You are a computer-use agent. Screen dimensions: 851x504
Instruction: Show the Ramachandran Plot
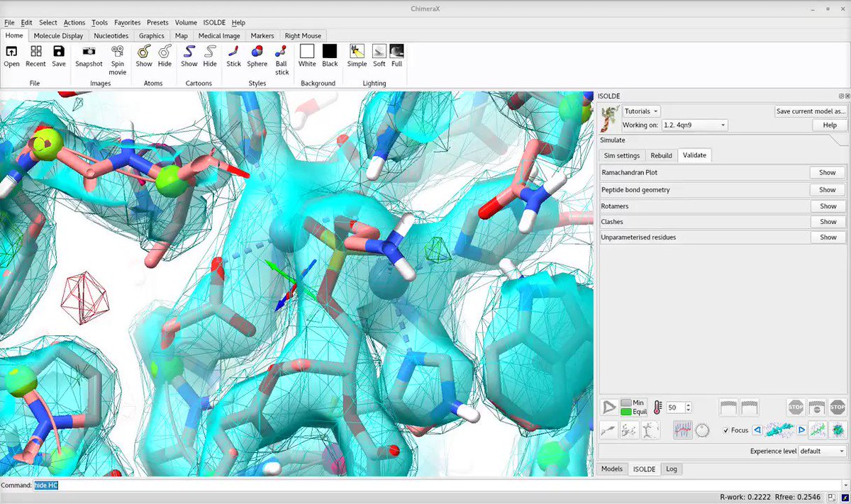point(828,172)
